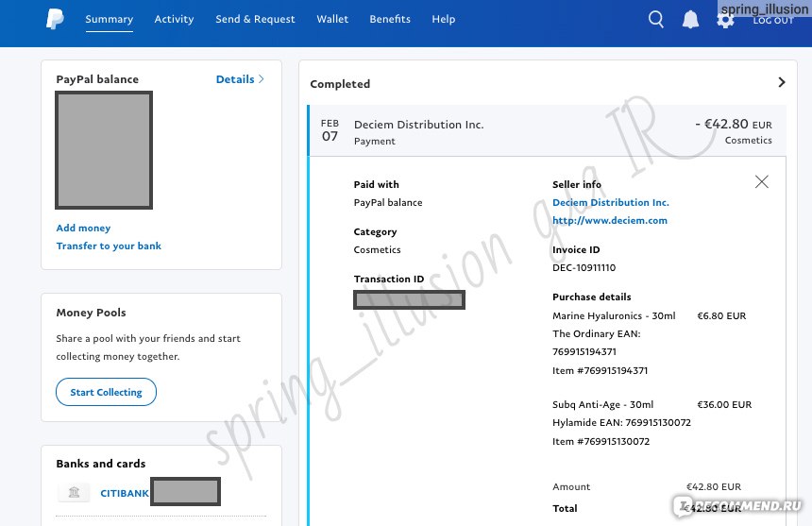Screen dimensions: 812x526
Task: Click Marine Hyaluronics - 30ml item
Action: click(x=614, y=315)
